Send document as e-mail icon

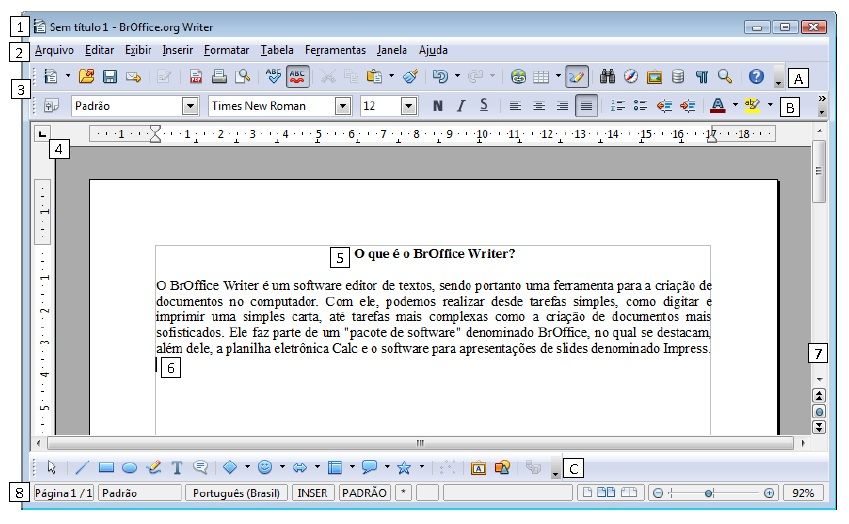133,77
